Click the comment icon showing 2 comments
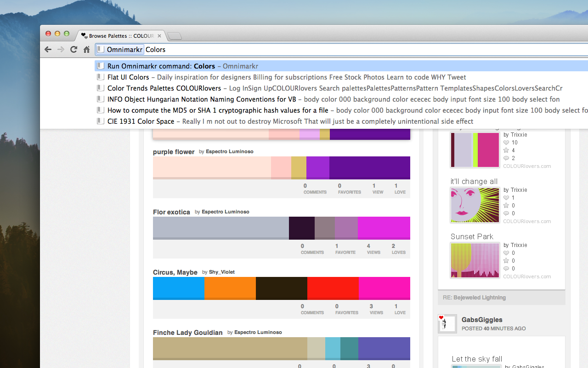This screenshot has height=368, width=588. [x=506, y=158]
